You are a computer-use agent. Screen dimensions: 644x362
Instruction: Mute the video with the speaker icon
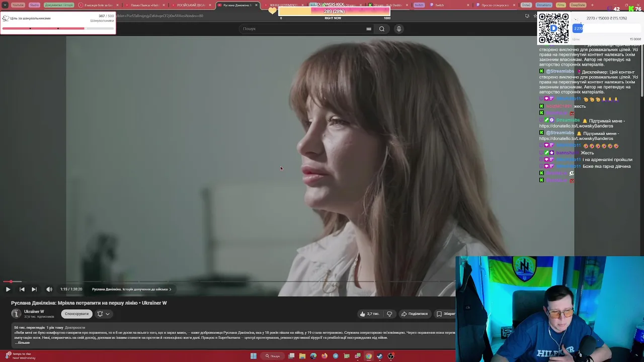point(49,289)
